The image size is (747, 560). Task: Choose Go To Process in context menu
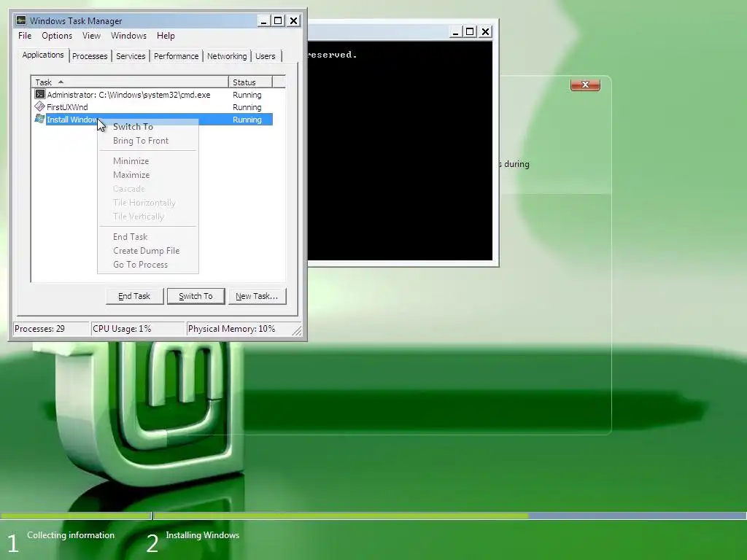point(147,264)
